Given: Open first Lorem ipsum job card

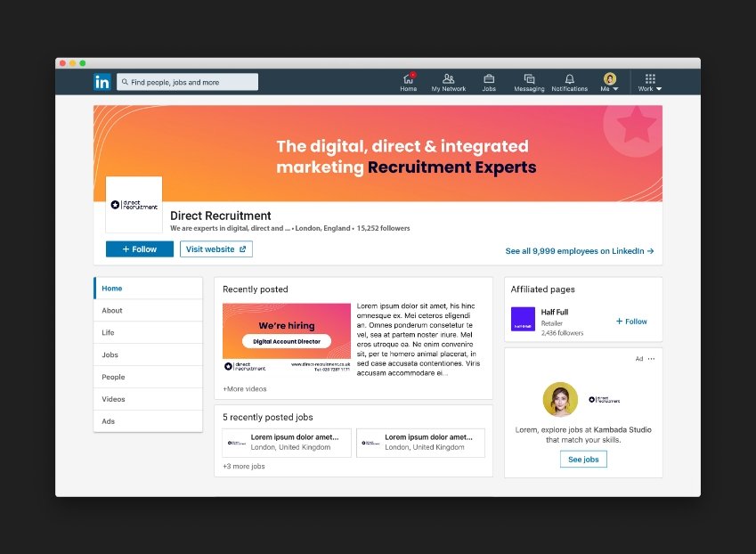Looking at the screenshot, I should (287, 443).
